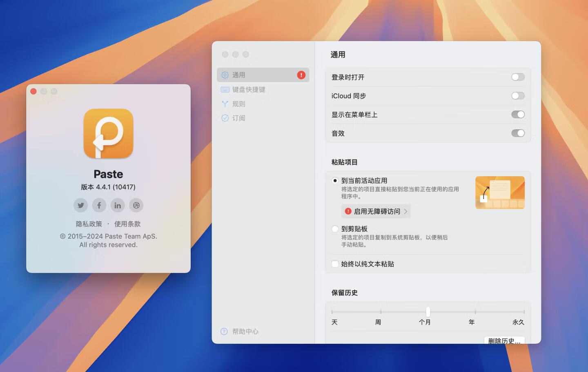Click the LinkedIn icon in the About window
This screenshot has height=372, width=588.
[x=118, y=205]
